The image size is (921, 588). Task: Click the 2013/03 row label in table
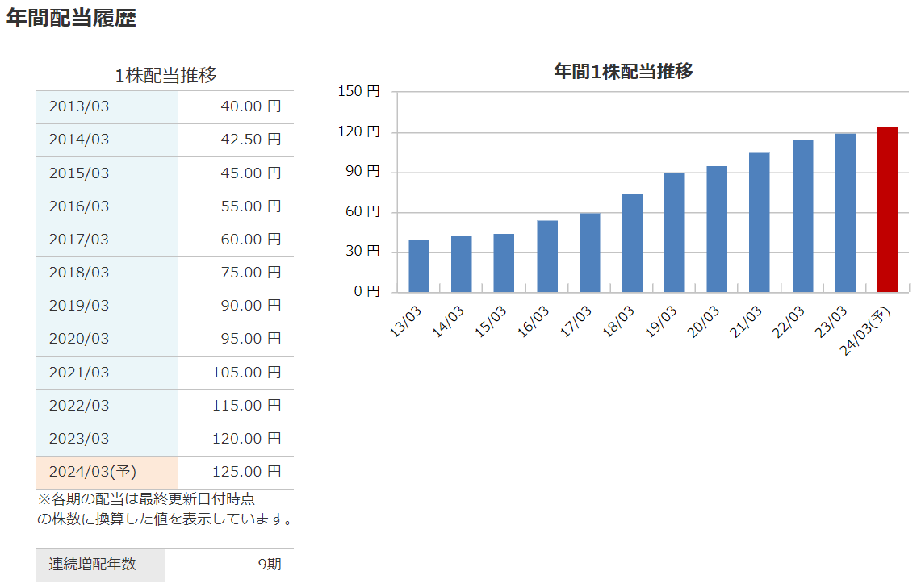pyautogui.click(x=79, y=107)
